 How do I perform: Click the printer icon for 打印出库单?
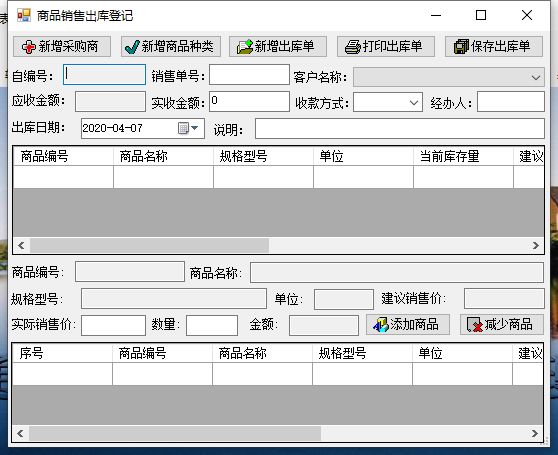[353, 47]
